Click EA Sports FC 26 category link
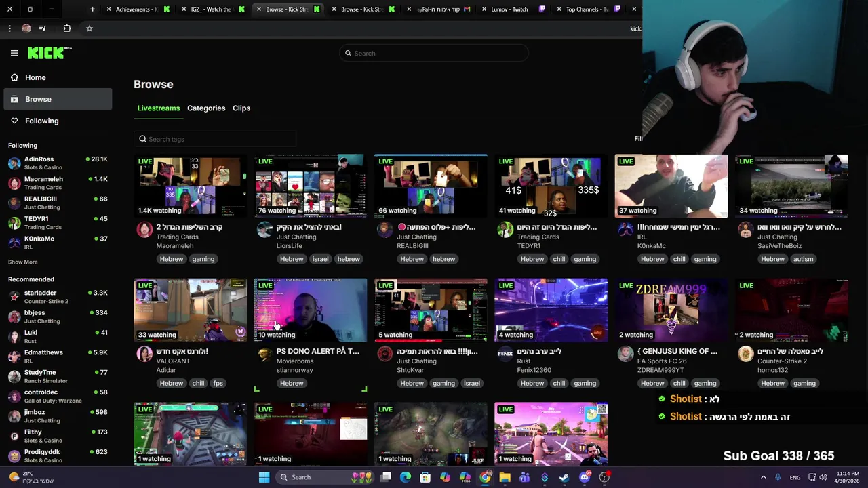This screenshot has height=488, width=868. tap(663, 361)
